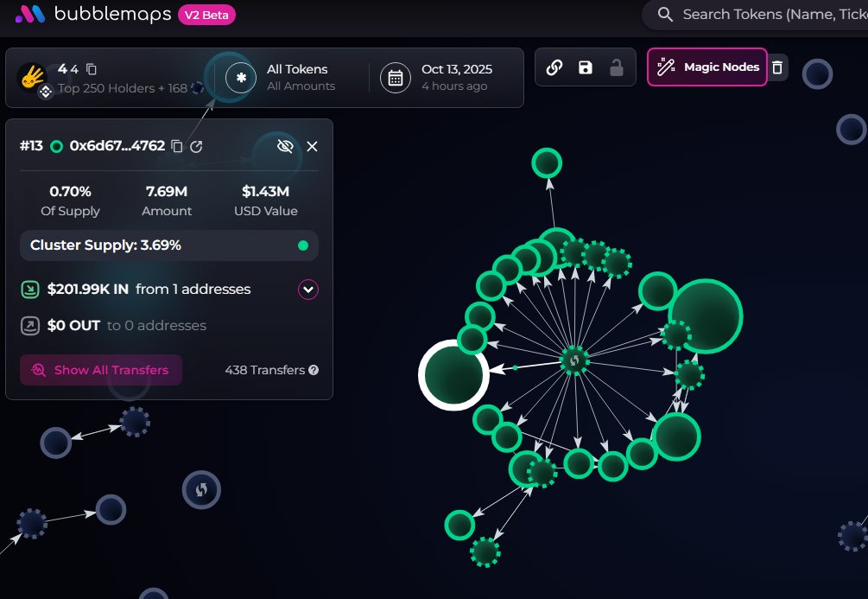
Task: Click the Top 250 Holders + 168 label
Action: [123, 88]
